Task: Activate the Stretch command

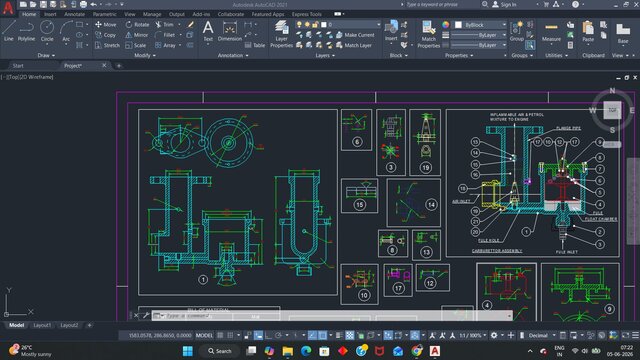Action: (107, 45)
